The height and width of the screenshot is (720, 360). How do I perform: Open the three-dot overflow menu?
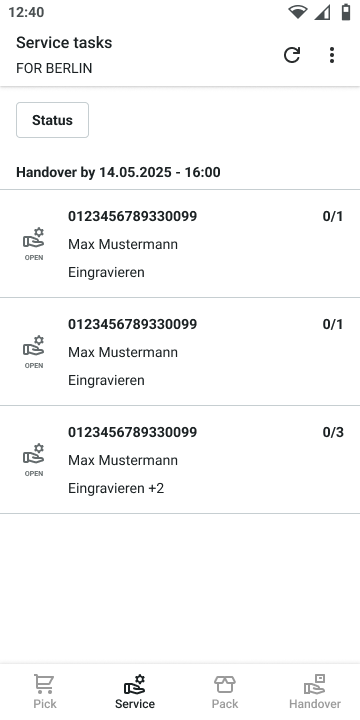click(x=332, y=55)
